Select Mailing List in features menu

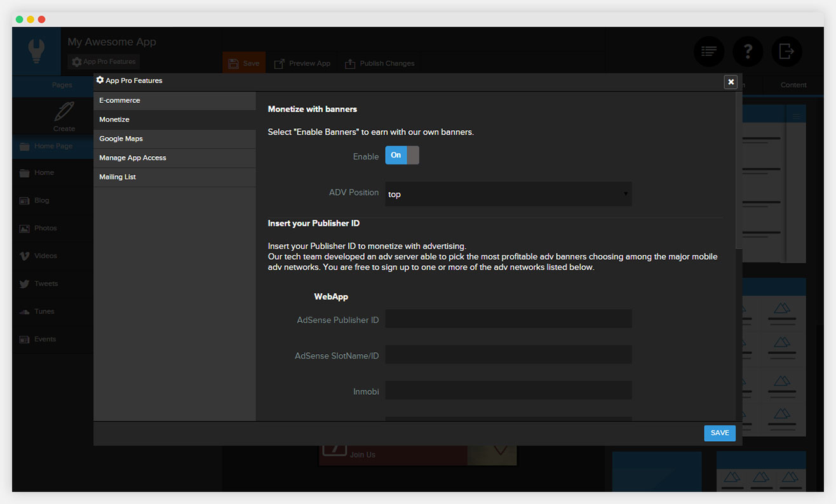[x=175, y=176]
